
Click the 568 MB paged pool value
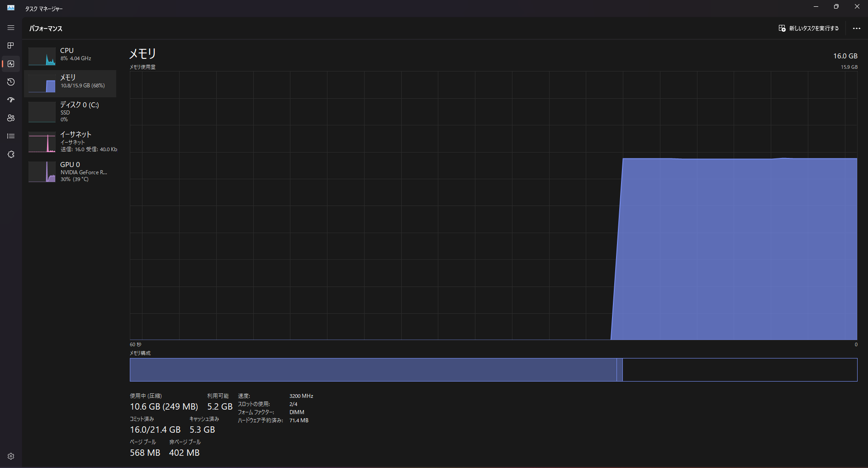tap(145, 453)
